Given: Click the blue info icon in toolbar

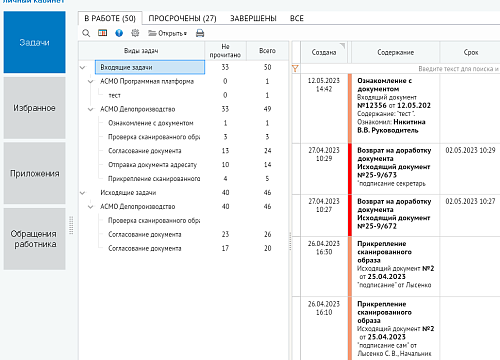Looking at the screenshot, I should pyautogui.click(x=119, y=33).
